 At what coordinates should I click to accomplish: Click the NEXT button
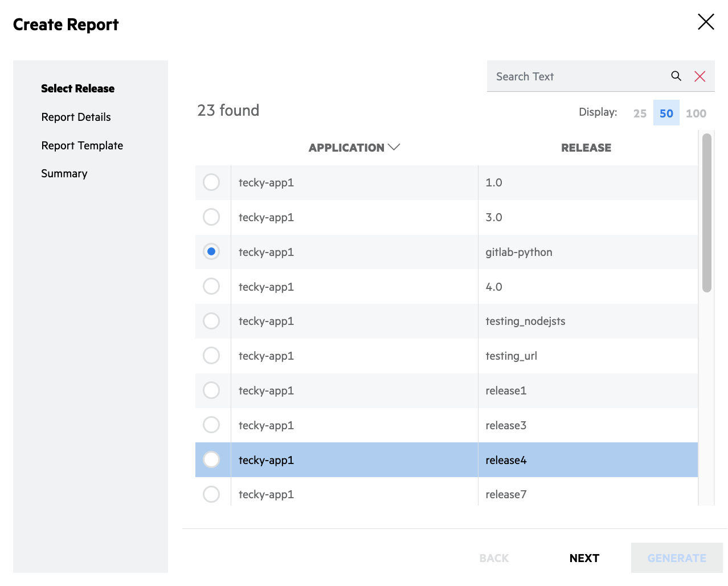coord(584,558)
